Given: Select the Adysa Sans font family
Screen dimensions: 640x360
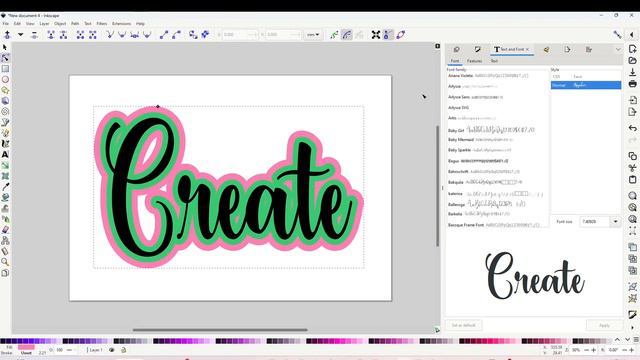Looking at the screenshot, I should click(x=497, y=97).
